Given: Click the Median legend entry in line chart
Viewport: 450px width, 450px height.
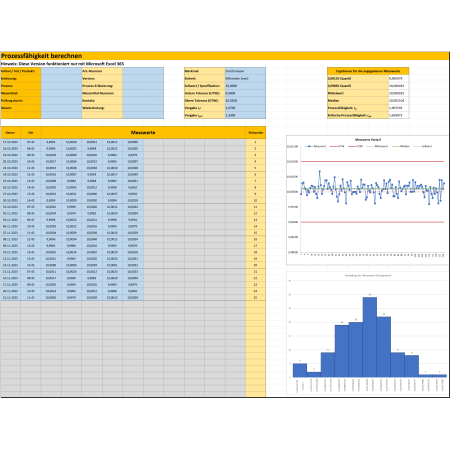Looking at the screenshot, I should pyautogui.click(x=401, y=146).
